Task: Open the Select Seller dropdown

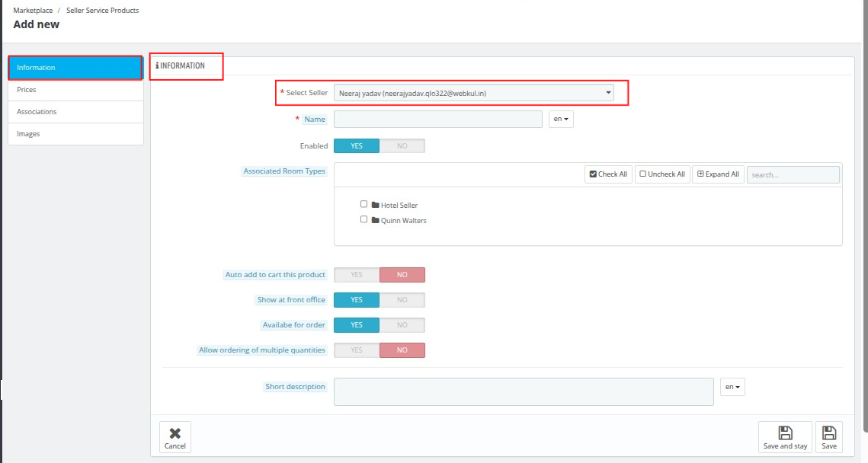Action: point(474,93)
